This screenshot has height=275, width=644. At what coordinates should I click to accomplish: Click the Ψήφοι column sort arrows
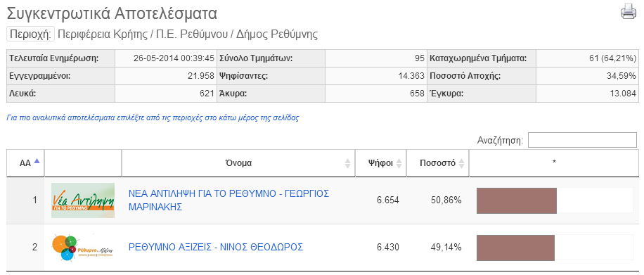399,163
